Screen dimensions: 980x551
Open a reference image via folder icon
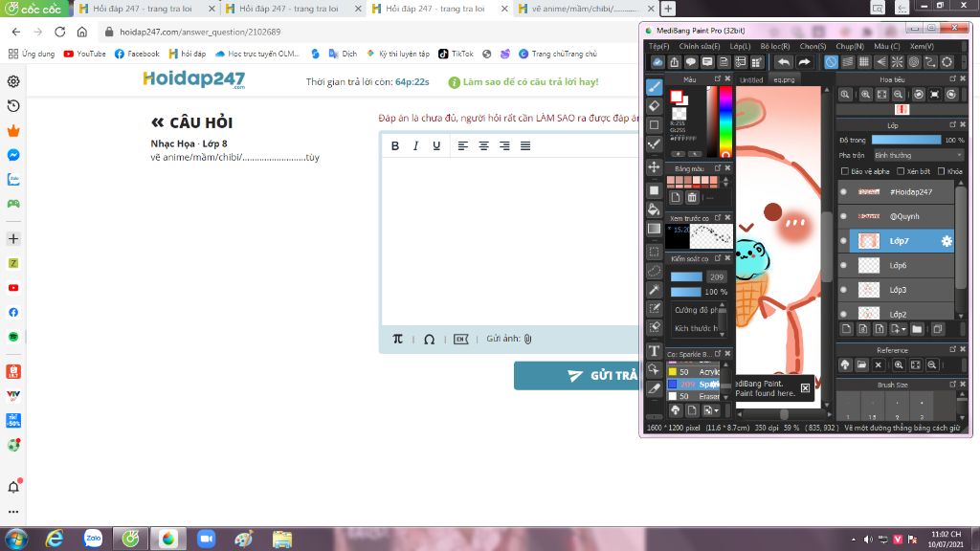click(861, 364)
